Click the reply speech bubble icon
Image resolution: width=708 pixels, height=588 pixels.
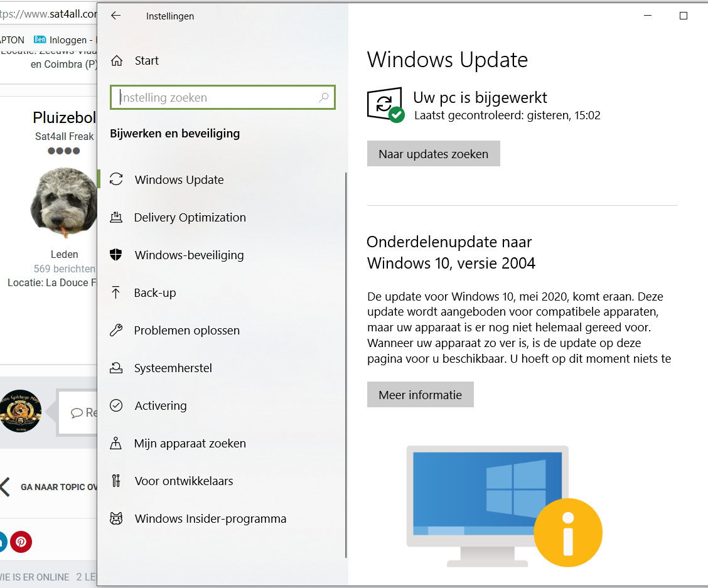click(77, 413)
